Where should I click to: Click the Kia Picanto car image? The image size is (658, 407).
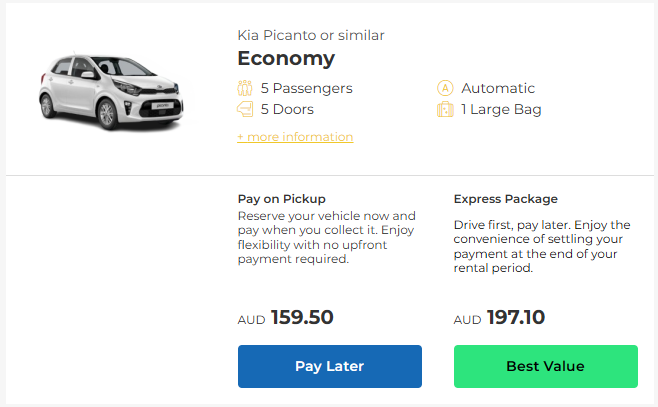tap(111, 91)
